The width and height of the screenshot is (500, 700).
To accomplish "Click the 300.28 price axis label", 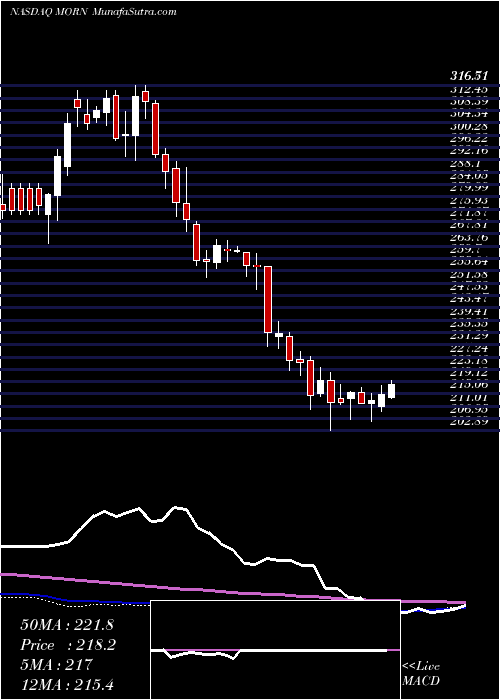I will tap(470, 127).
